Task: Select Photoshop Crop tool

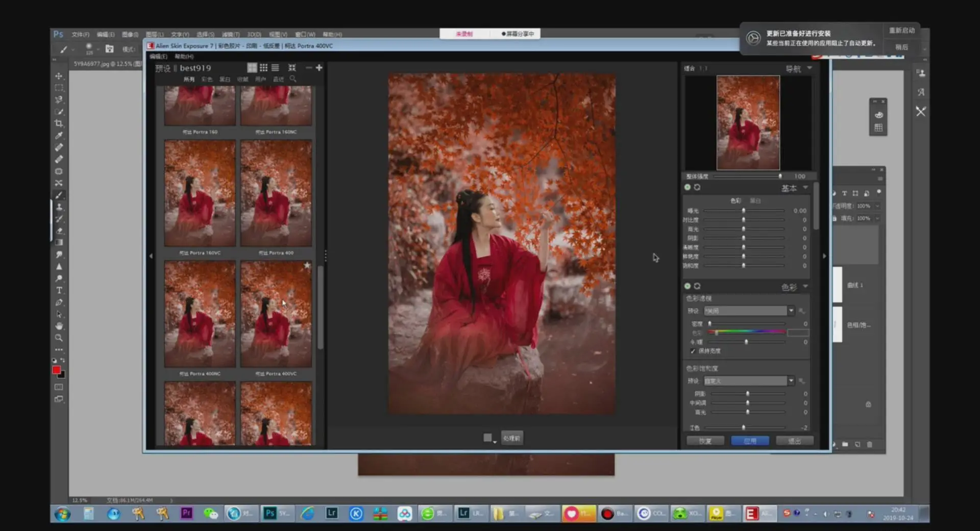Action: (59, 123)
